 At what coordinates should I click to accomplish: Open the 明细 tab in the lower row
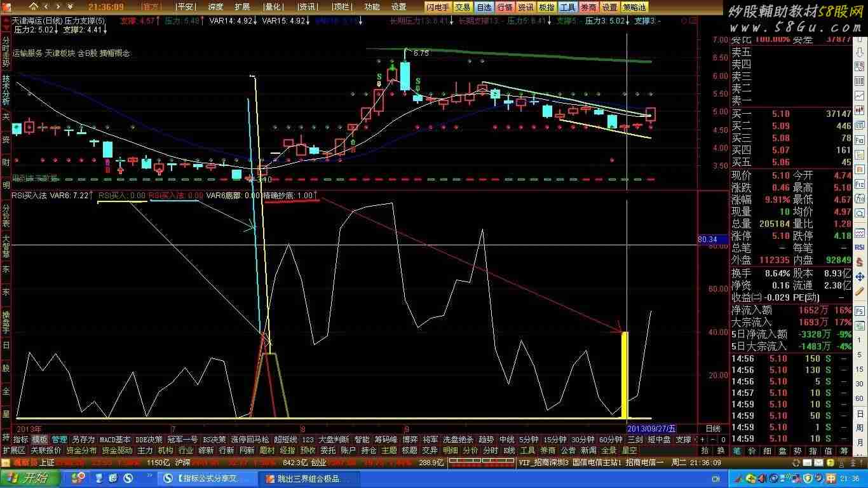[451, 451]
